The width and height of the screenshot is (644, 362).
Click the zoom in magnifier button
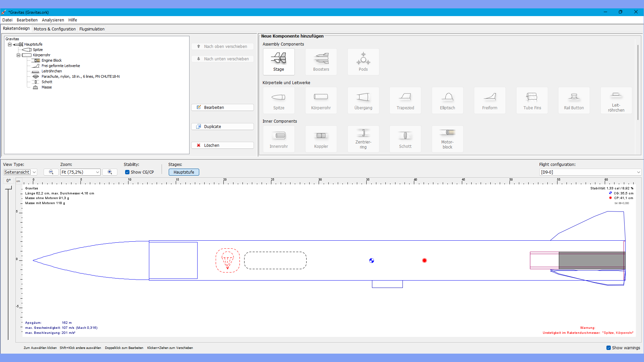click(x=110, y=172)
